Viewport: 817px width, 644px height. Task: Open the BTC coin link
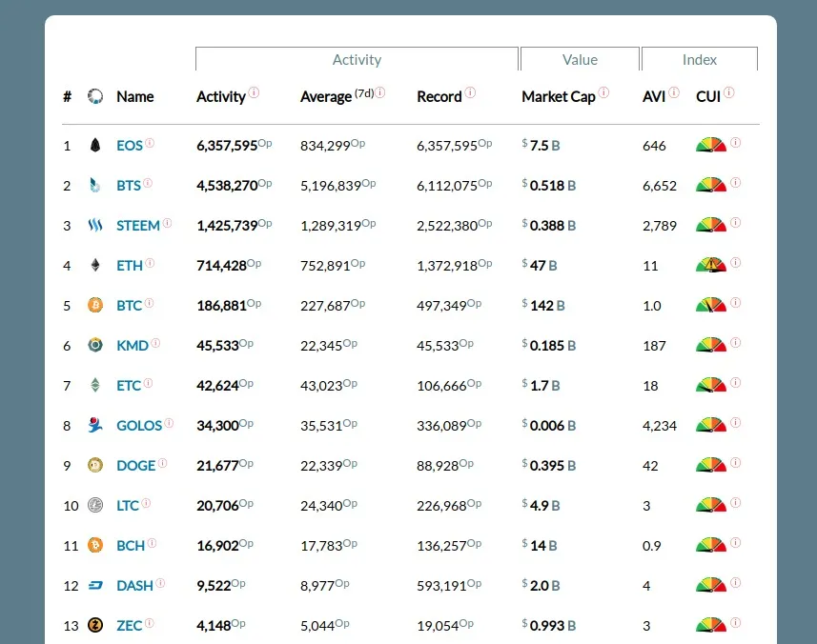click(x=130, y=306)
